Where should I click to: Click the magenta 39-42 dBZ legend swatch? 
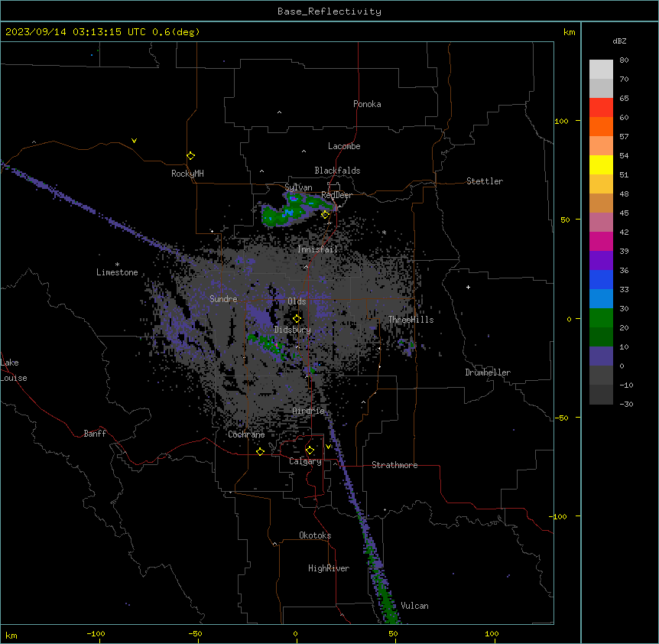tap(601, 241)
